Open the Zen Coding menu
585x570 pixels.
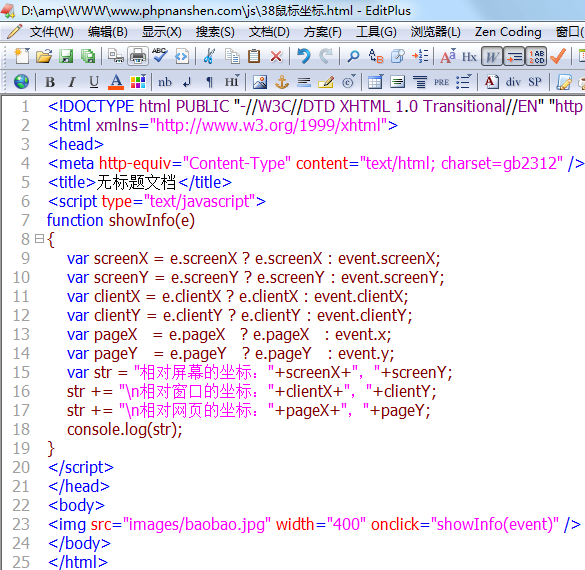click(x=508, y=32)
